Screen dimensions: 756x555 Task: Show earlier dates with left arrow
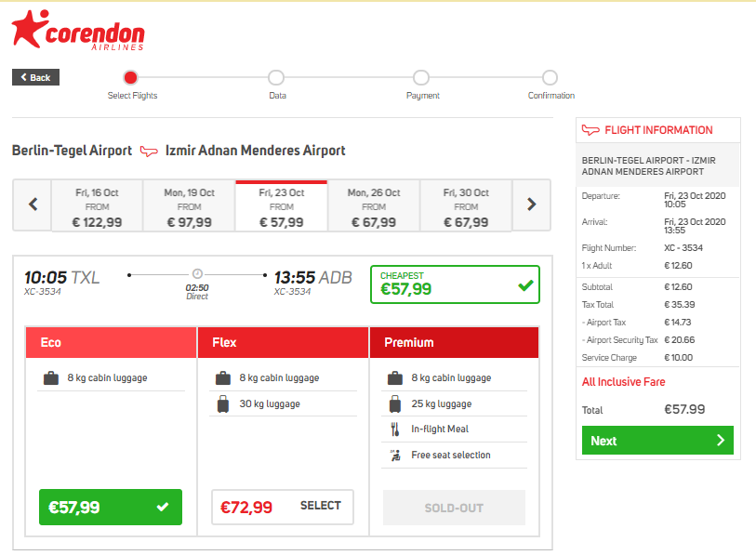tap(33, 205)
